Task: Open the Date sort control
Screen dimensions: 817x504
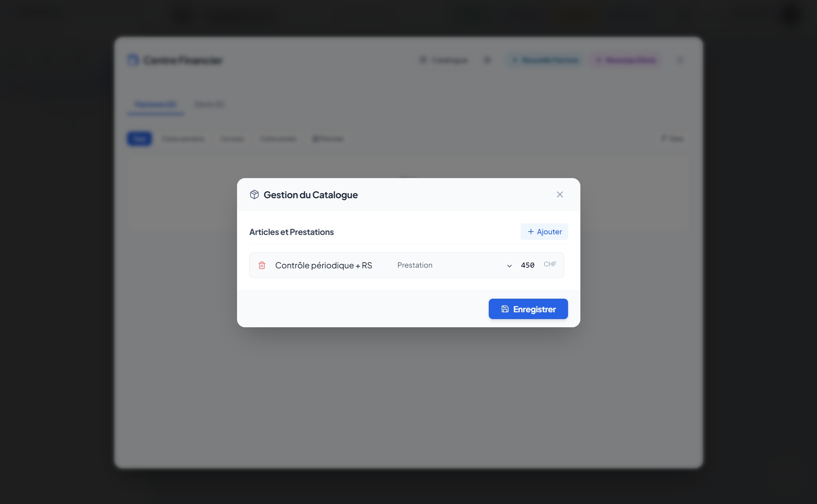Action: click(x=673, y=139)
